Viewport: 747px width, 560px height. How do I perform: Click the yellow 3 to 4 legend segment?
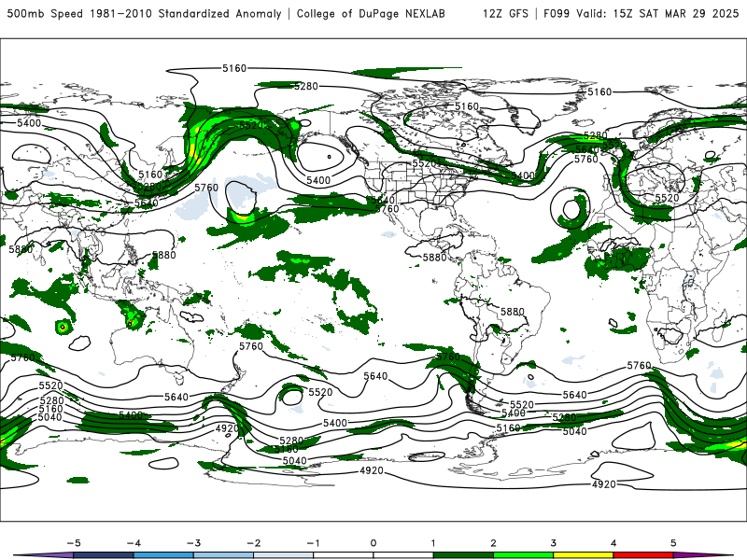pyautogui.click(x=584, y=555)
